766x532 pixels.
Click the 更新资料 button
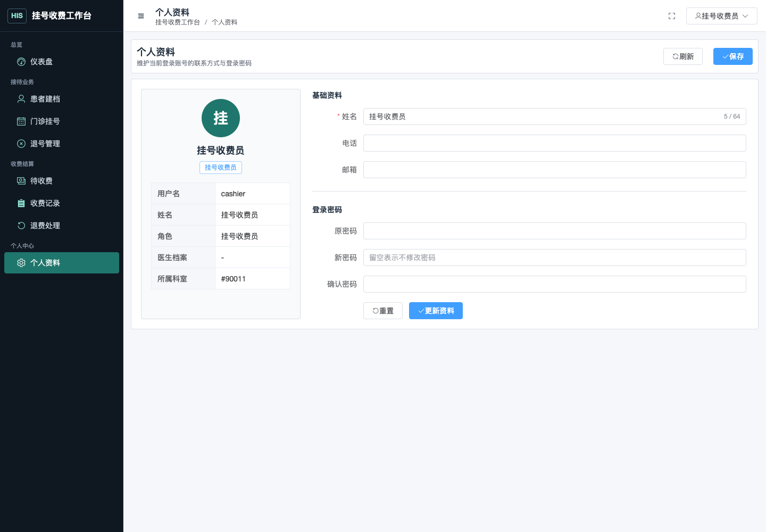tap(436, 311)
